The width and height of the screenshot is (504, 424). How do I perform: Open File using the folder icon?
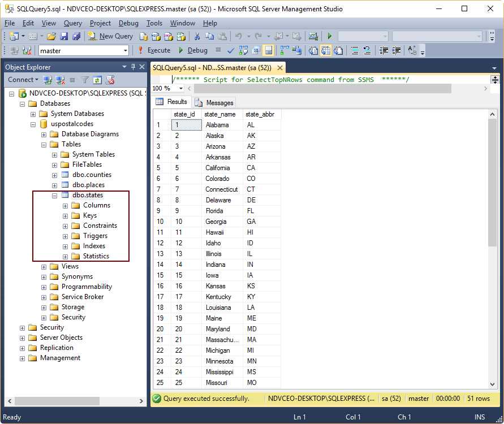[x=51, y=36]
